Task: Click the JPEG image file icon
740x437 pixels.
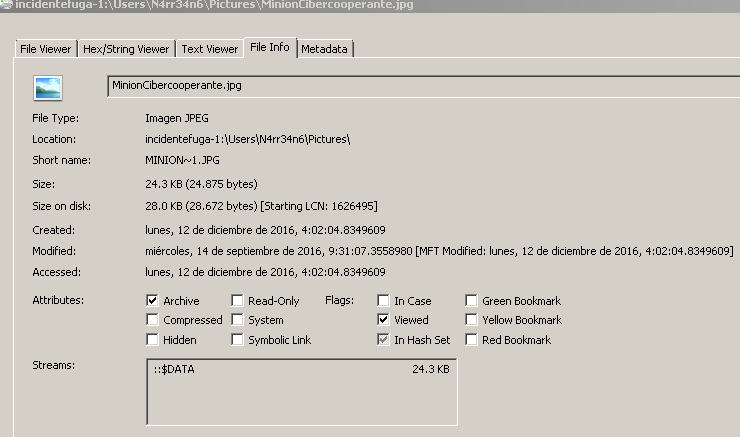Action: pos(47,88)
